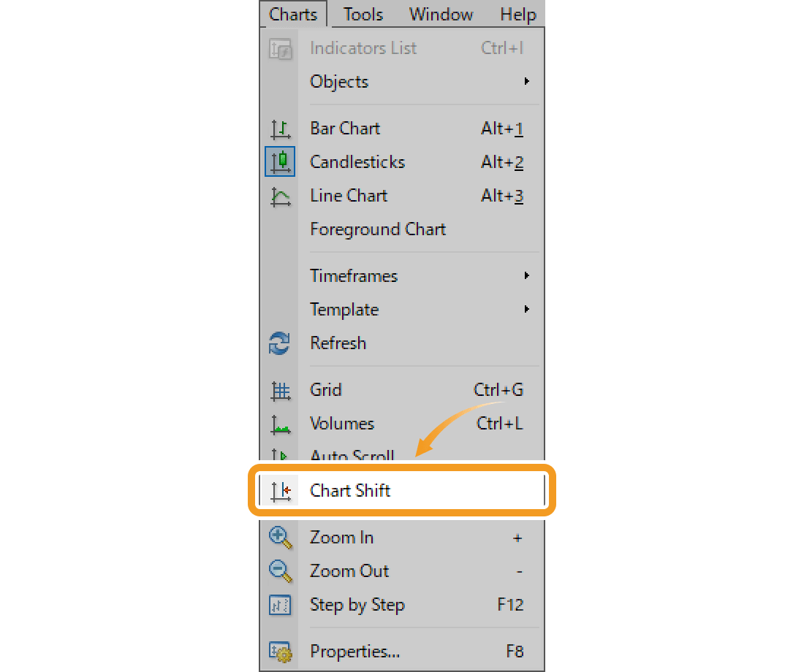Click the Volumes icon
Viewport: 804px width, 672px height.
click(x=281, y=424)
